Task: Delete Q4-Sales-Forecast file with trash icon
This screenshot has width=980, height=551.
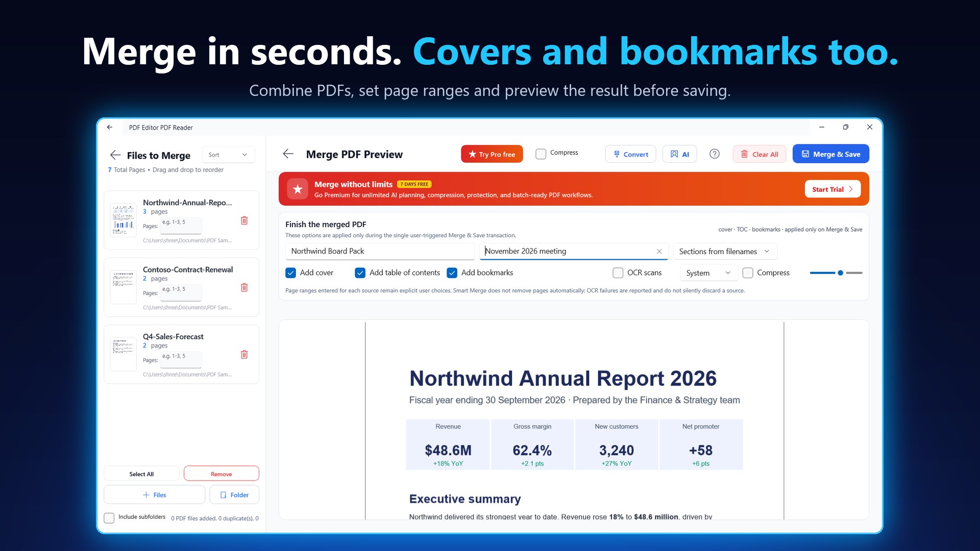Action: click(x=244, y=354)
